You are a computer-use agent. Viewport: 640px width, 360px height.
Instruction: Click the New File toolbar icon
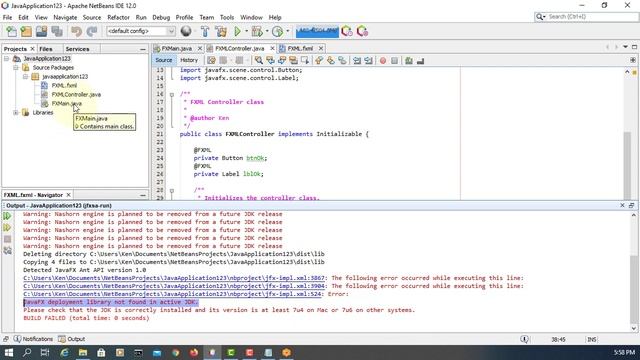(11, 31)
